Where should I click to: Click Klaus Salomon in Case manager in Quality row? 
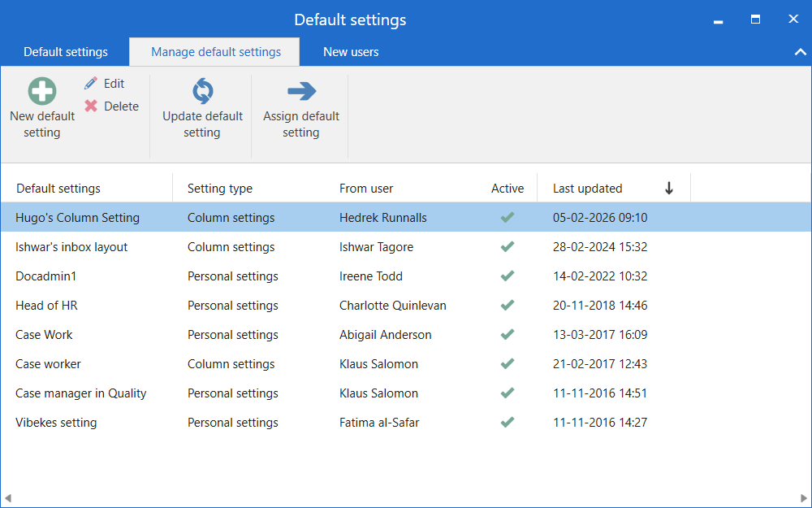pyautogui.click(x=378, y=393)
